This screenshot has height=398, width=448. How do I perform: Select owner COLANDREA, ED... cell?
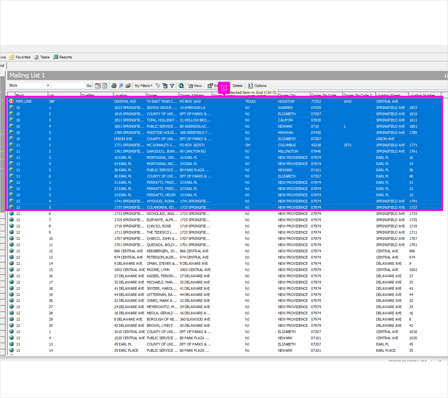162,207
